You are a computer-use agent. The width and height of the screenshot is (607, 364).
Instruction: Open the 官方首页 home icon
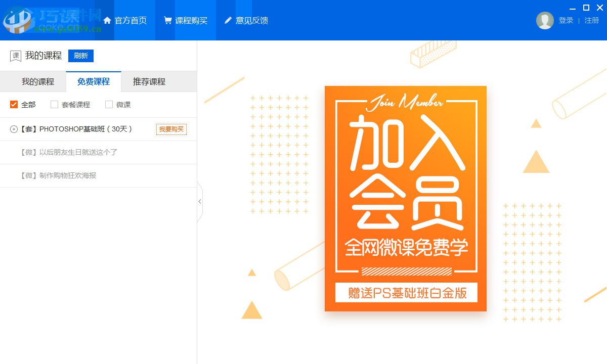pos(107,20)
